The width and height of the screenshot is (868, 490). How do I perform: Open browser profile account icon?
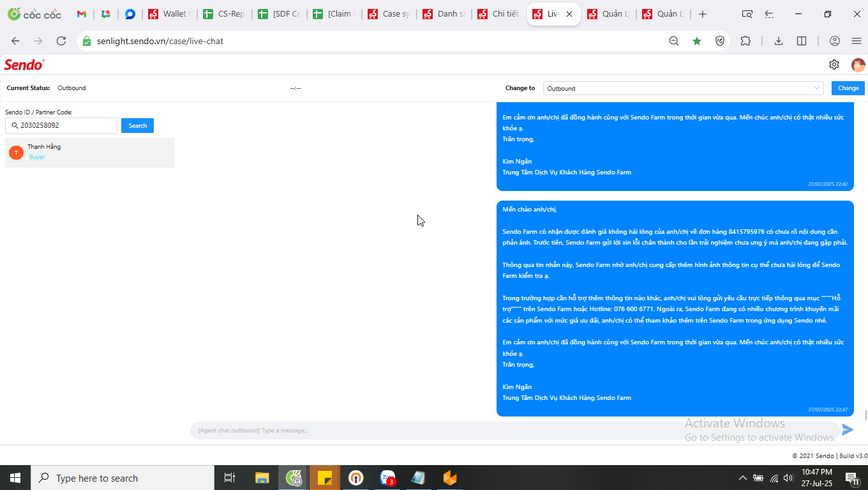[835, 41]
